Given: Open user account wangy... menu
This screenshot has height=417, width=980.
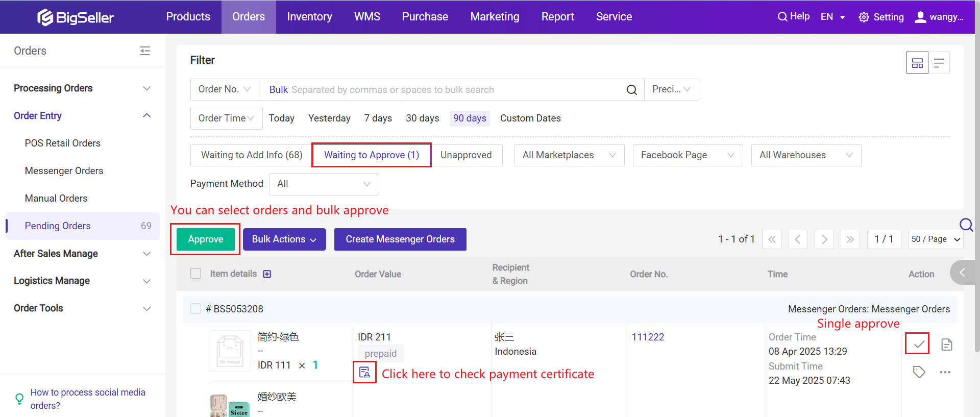Looking at the screenshot, I should (939, 17).
